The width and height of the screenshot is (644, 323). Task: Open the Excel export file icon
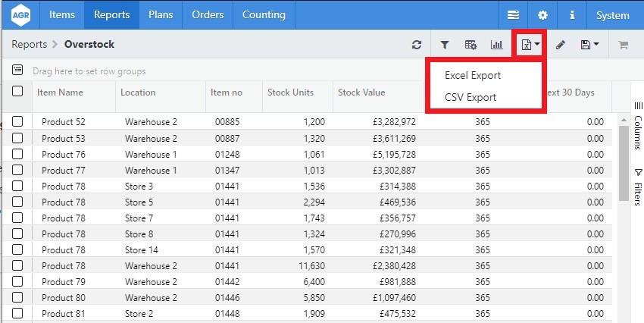coord(526,45)
